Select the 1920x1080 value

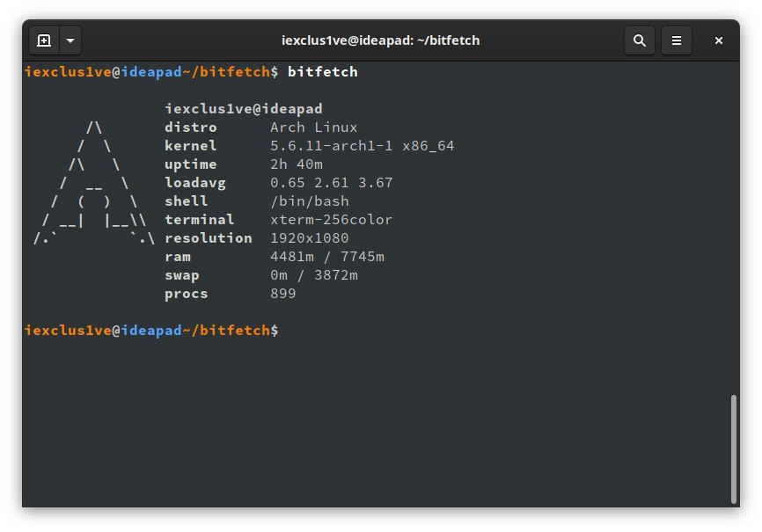[x=310, y=238]
